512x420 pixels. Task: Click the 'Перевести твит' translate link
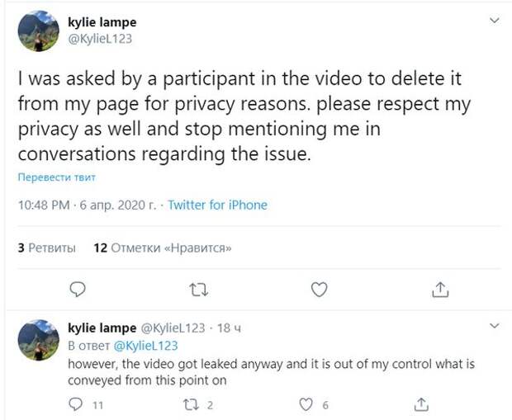[57, 177]
